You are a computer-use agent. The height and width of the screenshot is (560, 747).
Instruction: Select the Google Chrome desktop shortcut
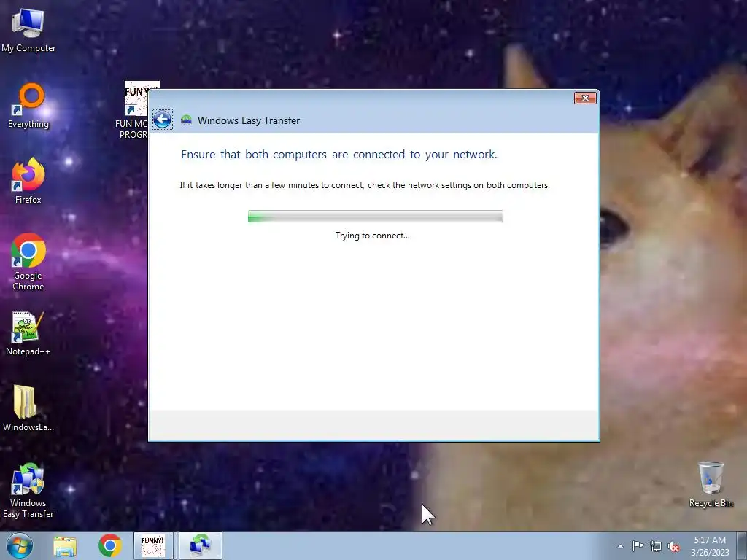click(28, 262)
